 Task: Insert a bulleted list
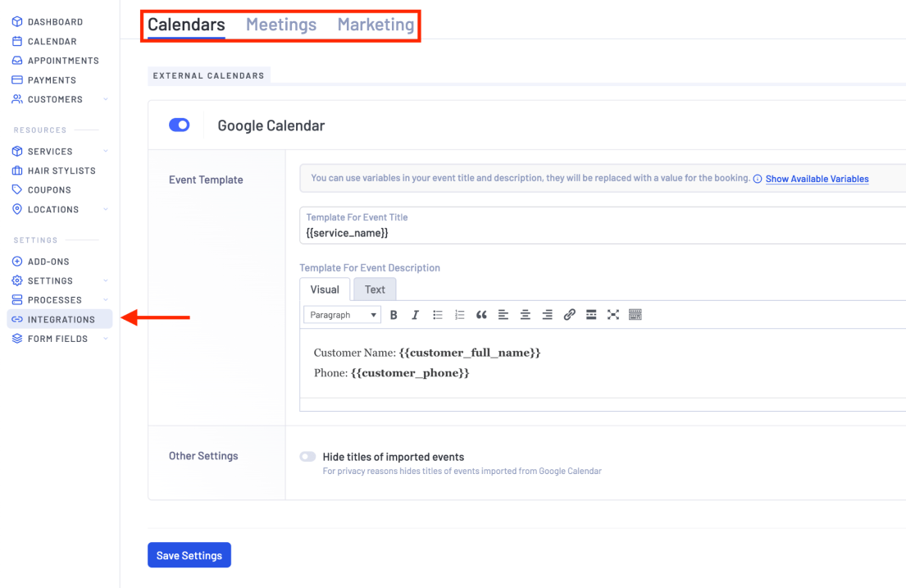[x=437, y=315]
